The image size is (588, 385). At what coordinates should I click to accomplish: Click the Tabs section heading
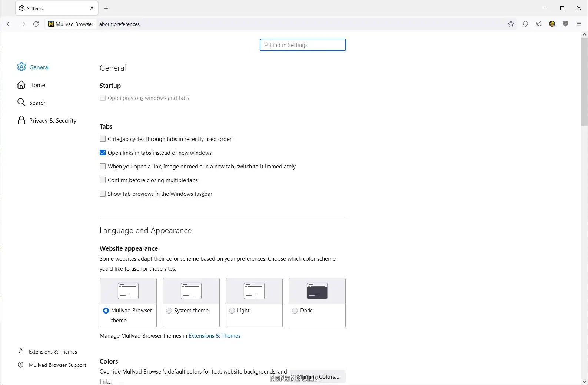click(106, 127)
